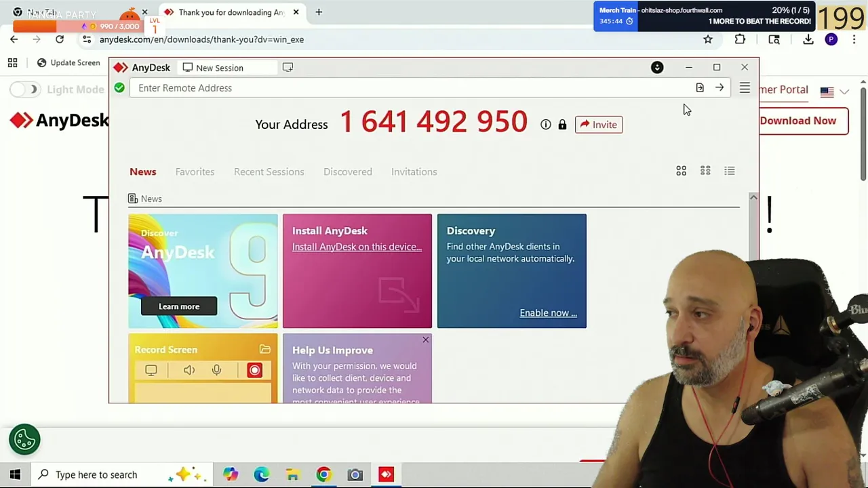Open AnyDesk from the taskbar
This screenshot has width=868, height=488.
[386, 474]
